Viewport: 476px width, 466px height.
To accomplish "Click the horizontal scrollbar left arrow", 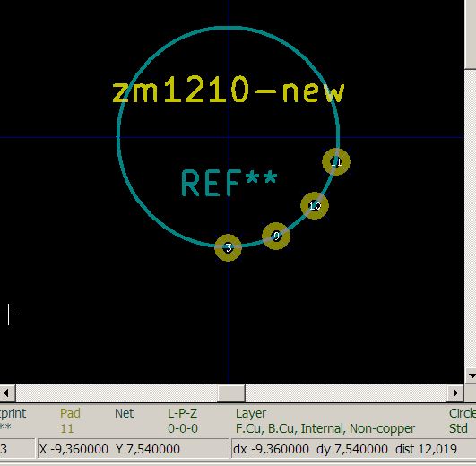I will click(6, 393).
